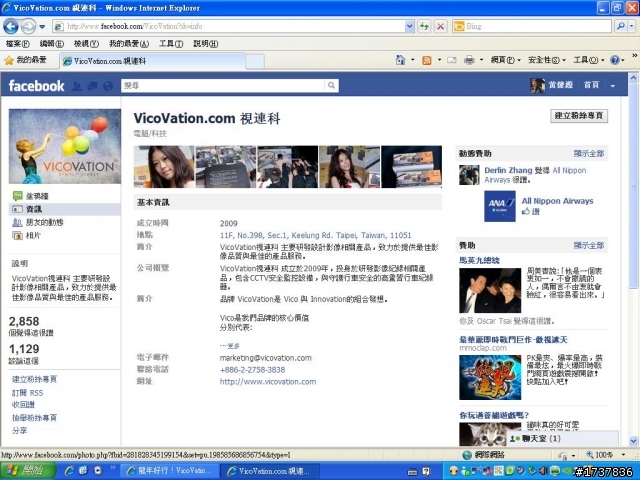The image size is (640, 480).
Task: Open the 說明(H) menu
Action: pos(205,43)
